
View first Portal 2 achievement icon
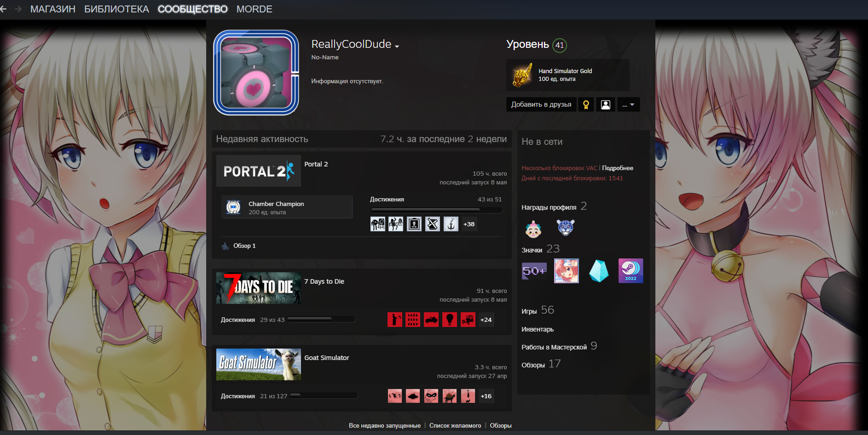coord(378,224)
